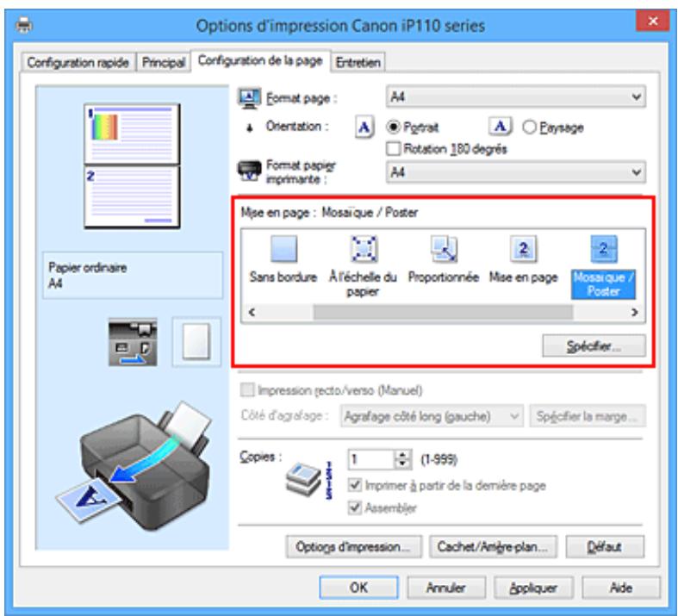Increase copies with the up spinner arrow
The width and height of the screenshot is (678, 616).
click(402, 455)
